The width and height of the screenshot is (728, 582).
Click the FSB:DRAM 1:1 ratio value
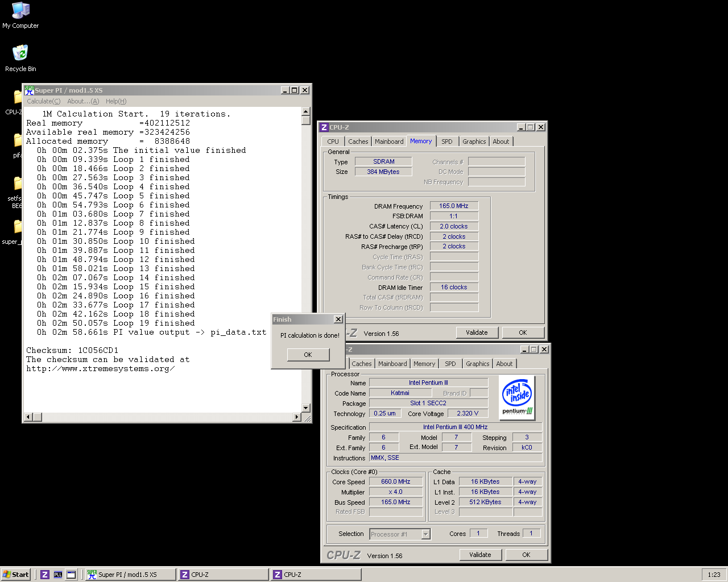pos(454,216)
